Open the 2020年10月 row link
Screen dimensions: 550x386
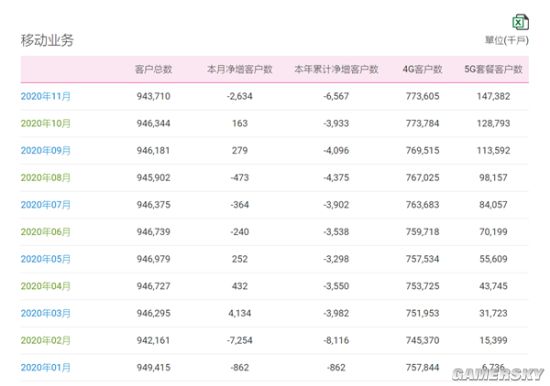pos(46,124)
